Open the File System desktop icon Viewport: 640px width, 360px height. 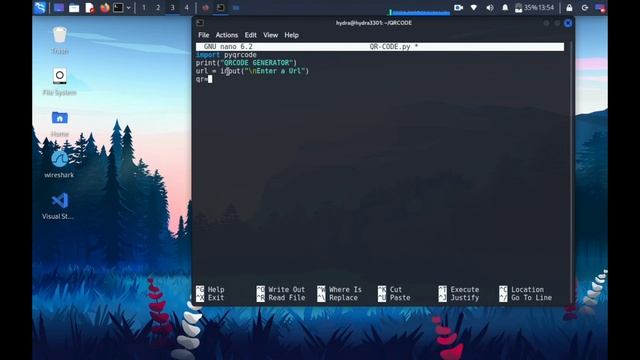[x=60, y=82]
